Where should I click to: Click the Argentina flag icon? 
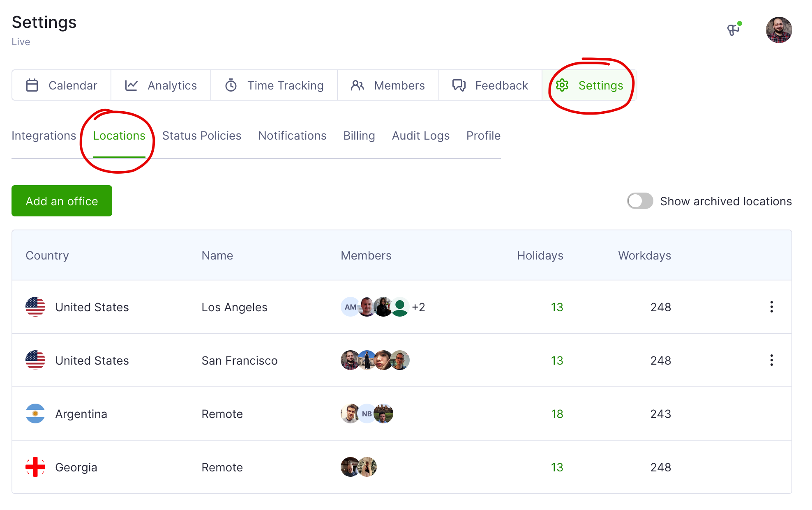click(x=35, y=414)
